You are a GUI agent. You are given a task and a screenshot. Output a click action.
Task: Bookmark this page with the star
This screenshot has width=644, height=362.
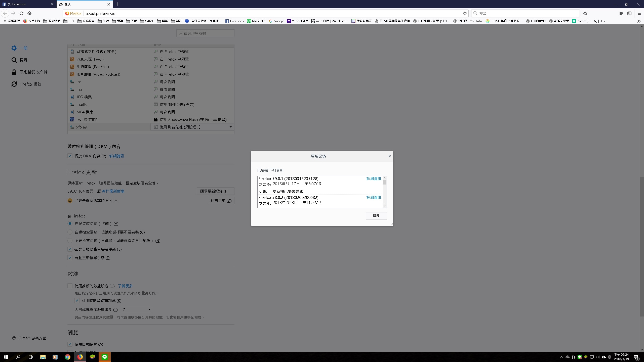click(465, 13)
